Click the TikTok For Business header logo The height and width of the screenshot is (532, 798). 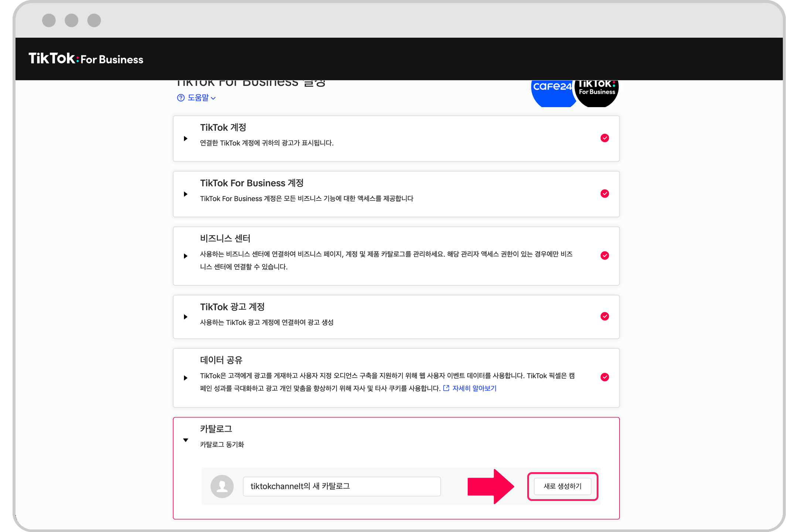pos(86,59)
